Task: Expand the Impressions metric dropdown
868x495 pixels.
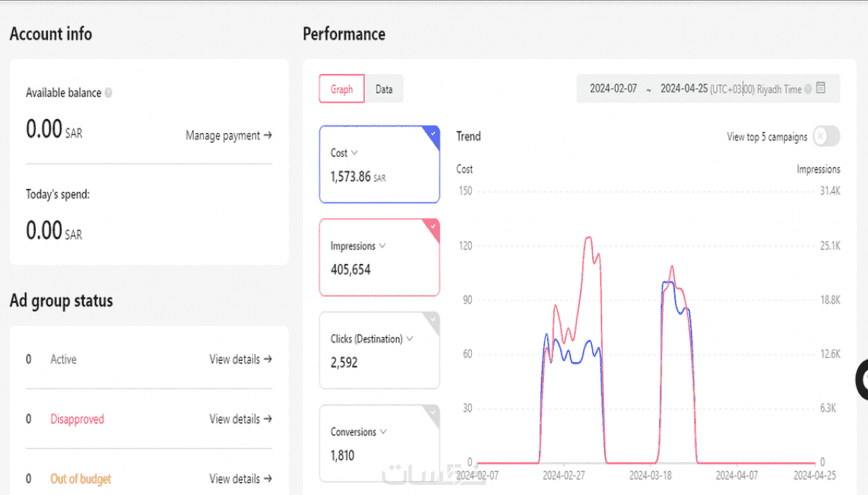Action: tap(382, 246)
